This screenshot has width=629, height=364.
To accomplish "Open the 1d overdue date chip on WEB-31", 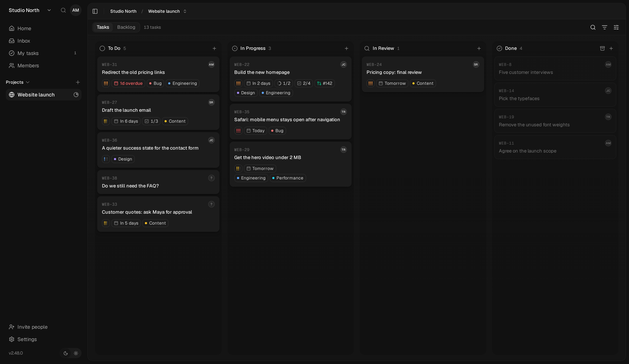I will [128, 83].
